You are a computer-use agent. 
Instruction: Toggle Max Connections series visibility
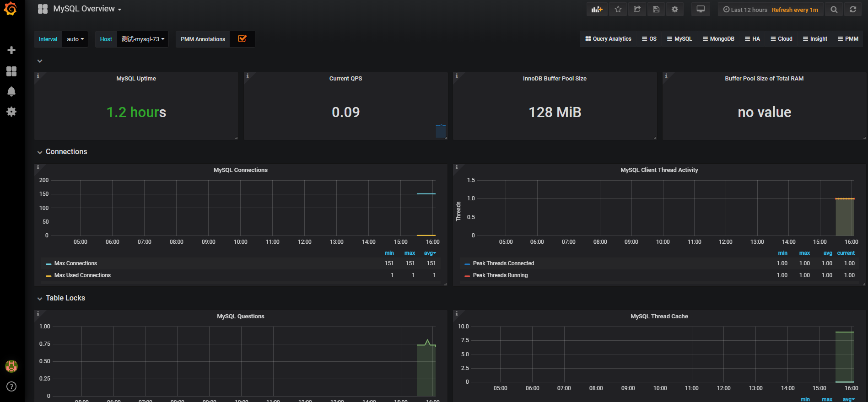pyautogui.click(x=75, y=263)
